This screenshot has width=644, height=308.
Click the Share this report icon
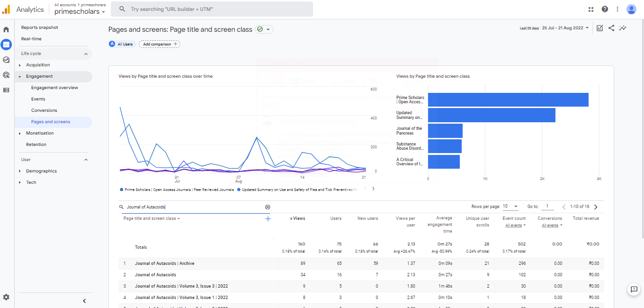pos(611,28)
